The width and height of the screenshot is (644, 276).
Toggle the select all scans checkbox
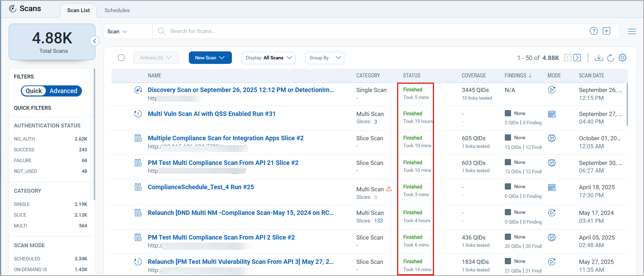pyautogui.click(x=121, y=58)
